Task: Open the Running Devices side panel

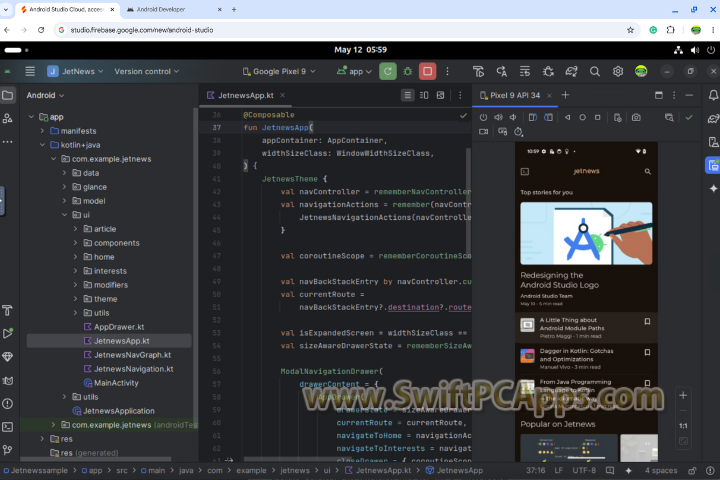Action: [713, 165]
